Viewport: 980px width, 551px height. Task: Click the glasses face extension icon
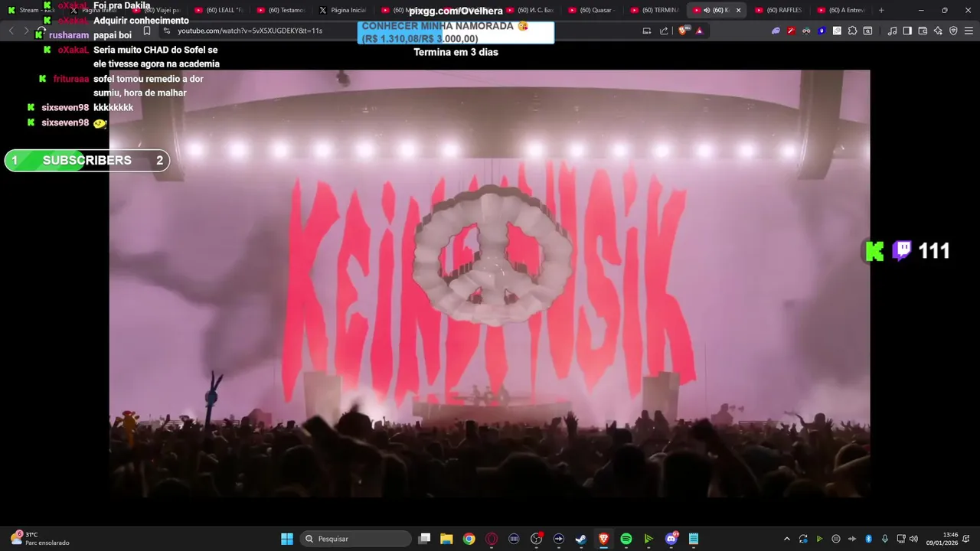tap(806, 31)
